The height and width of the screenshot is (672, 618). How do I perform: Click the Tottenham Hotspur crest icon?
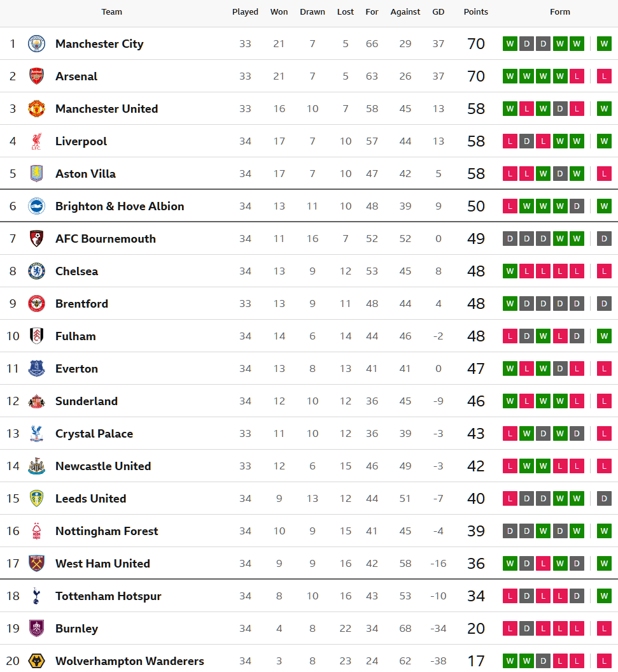(36, 596)
